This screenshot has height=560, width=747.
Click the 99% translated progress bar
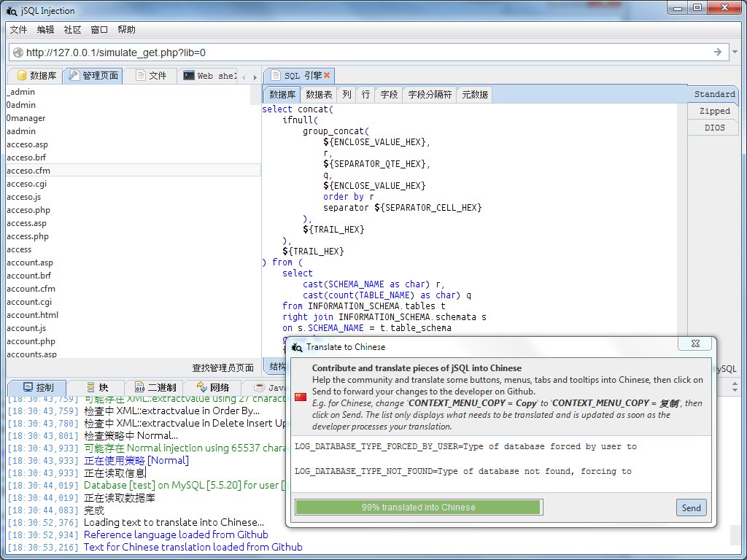coord(419,507)
